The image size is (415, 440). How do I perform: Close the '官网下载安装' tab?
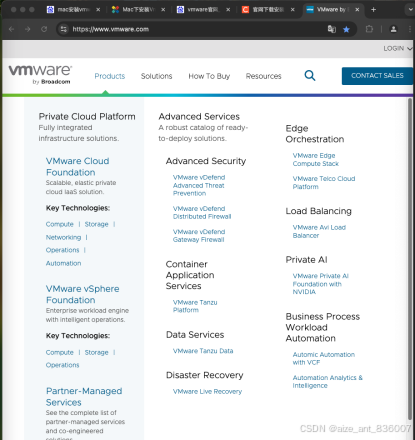coord(292,10)
